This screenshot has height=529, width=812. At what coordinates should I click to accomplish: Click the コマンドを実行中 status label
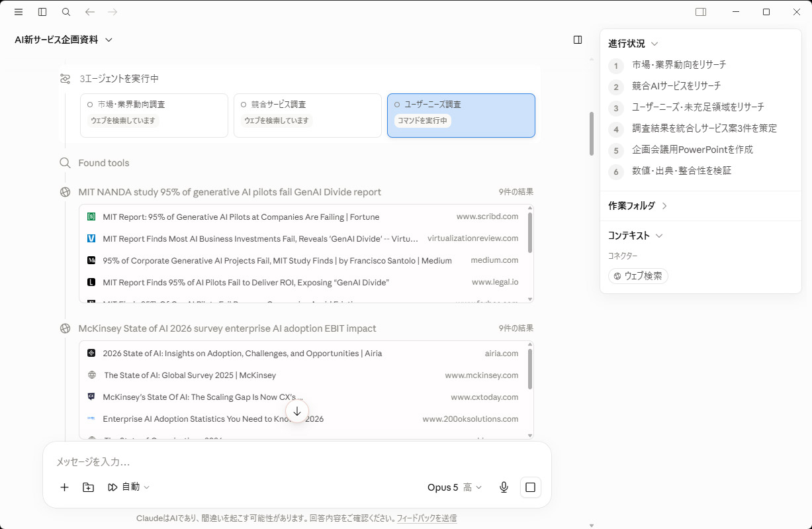(x=422, y=120)
